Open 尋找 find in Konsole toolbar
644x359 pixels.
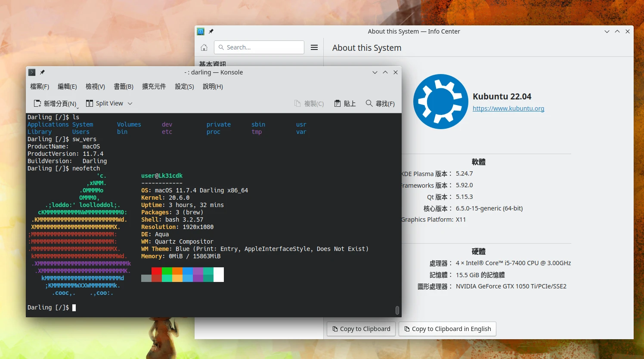[x=380, y=103]
